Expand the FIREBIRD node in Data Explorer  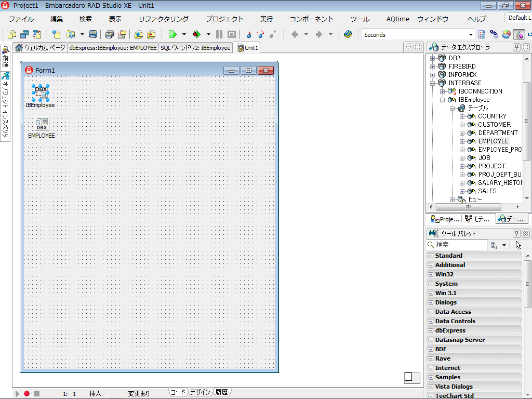(432, 66)
